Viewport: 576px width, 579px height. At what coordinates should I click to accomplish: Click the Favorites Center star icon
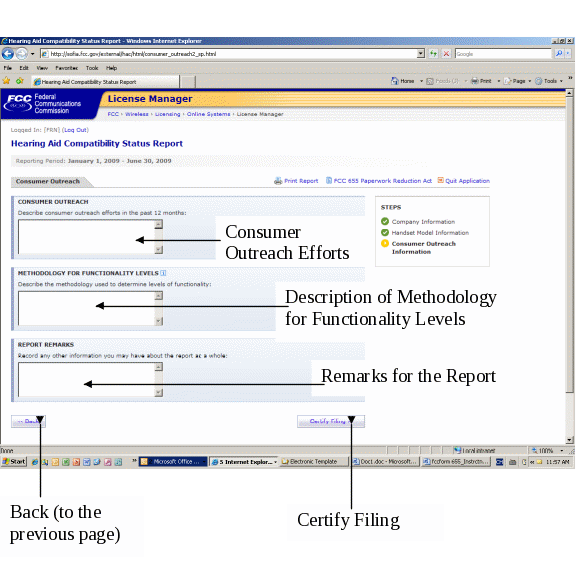pos(6,81)
